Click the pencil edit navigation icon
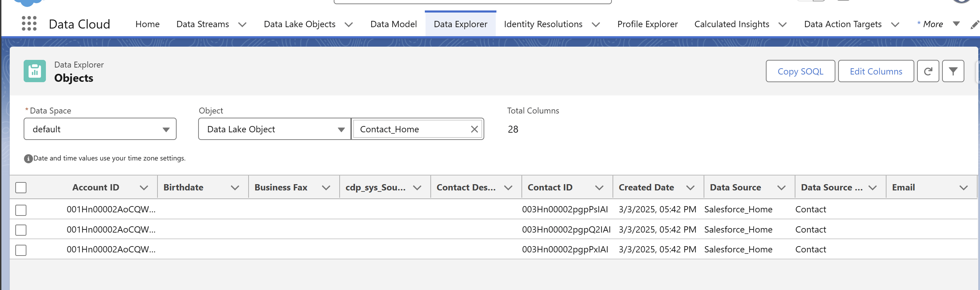This screenshot has width=980, height=290. click(974, 25)
